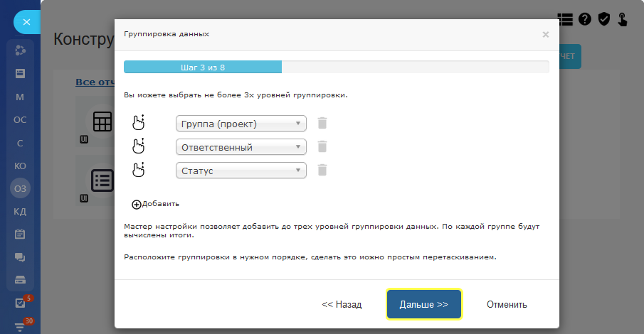Click the Шаг 3 из 8 progress bar

336,67
